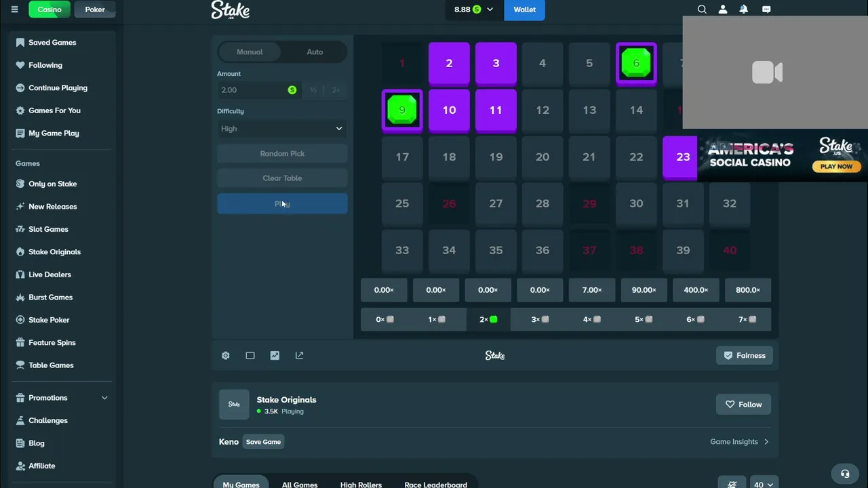Click the Stake Poker icon
The width and height of the screenshot is (868, 488).
[x=20, y=320]
